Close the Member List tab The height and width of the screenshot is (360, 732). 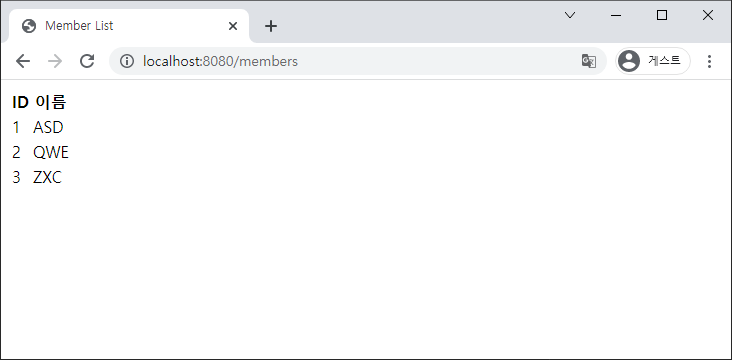(x=233, y=26)
